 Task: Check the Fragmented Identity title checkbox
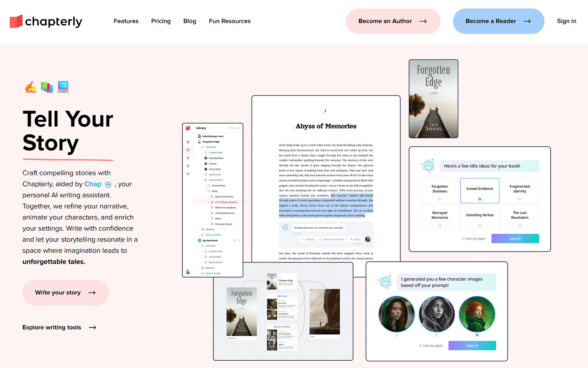(x=520, y=199)
